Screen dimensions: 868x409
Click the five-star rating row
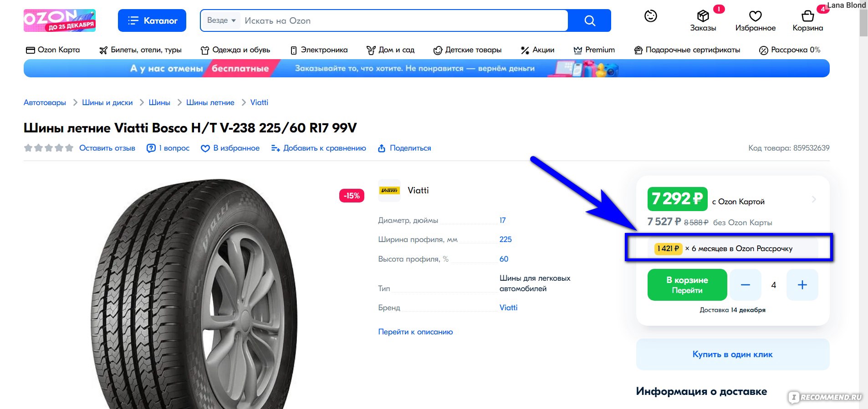[x=49, y=148]
